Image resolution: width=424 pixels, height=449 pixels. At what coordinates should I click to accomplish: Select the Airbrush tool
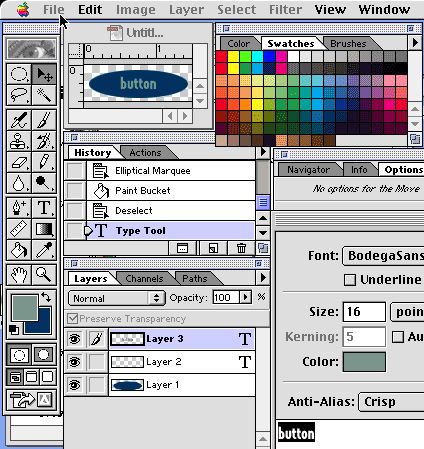[19, 120]
